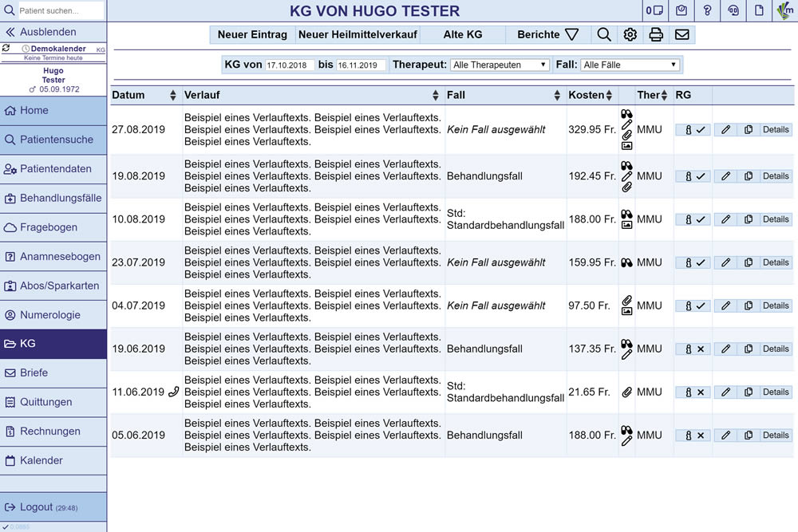Open the help question mark icon
The image size is (798, 532).
point(707,10)
